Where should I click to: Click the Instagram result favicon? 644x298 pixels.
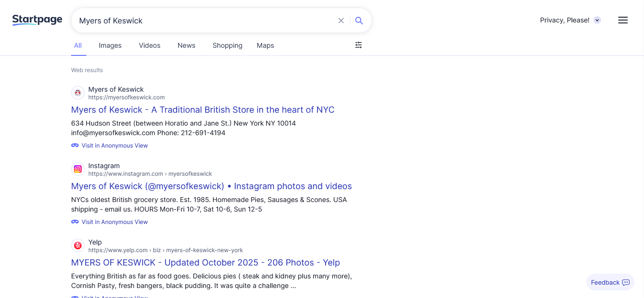[x=78, y=169]
